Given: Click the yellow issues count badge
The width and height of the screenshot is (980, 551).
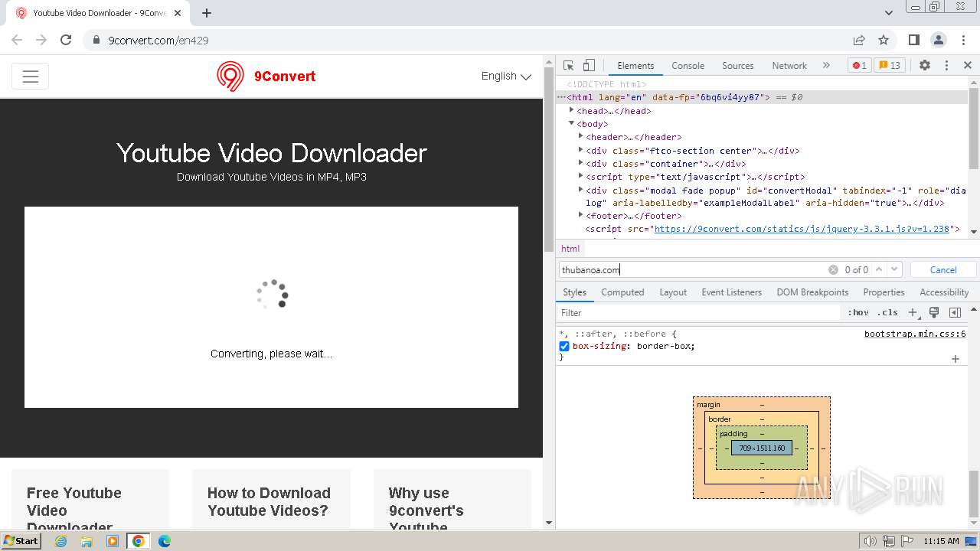Looking at the screenshot, I should point(889,66).
